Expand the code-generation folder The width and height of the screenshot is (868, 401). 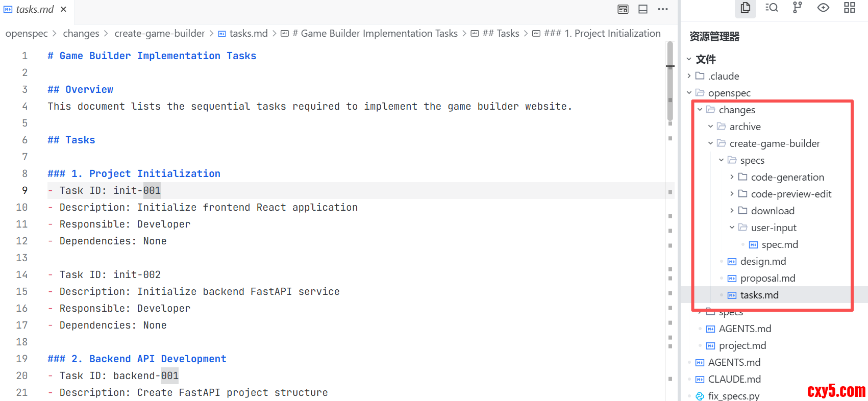732,177
